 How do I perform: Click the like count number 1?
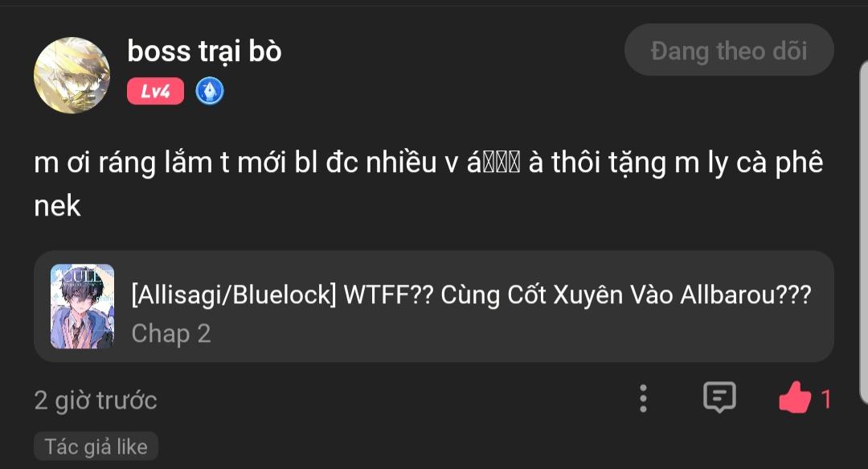coord(826,399)
